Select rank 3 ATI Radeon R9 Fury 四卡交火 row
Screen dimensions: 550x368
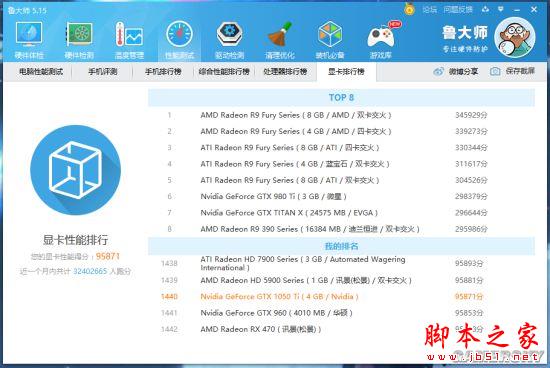pyautogui.click(x=341, y=148)
